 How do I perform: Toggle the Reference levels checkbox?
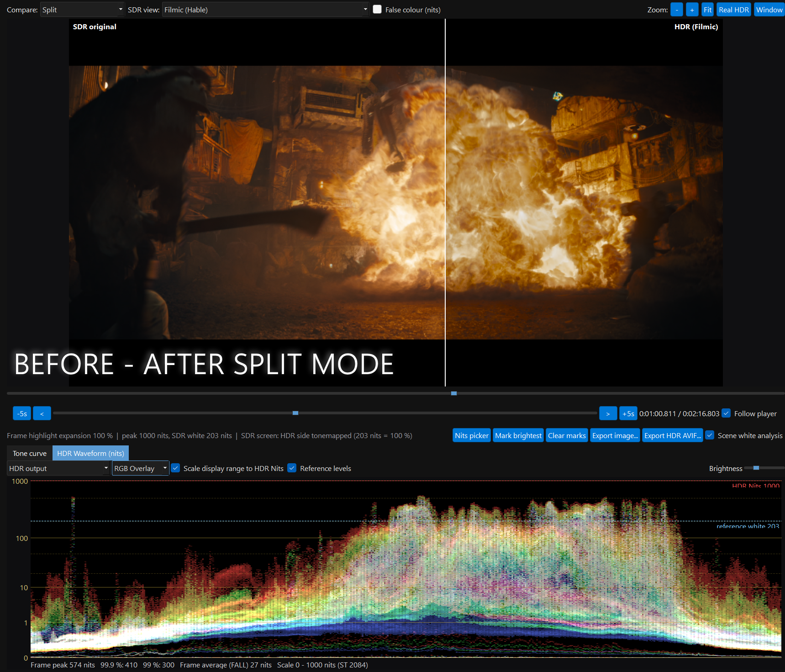click(x=292, y=468)
